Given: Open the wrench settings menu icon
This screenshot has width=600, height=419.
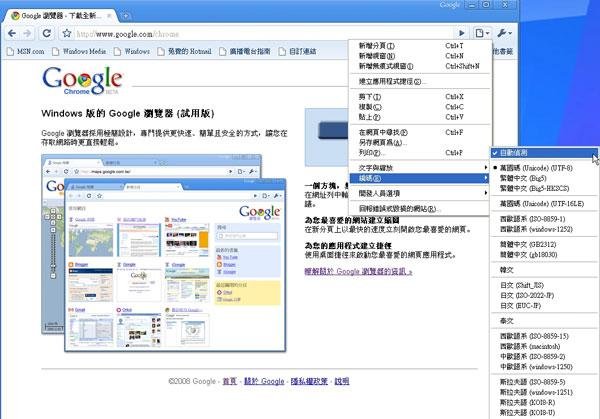Looking at the screenshot, I should [504, 33].
